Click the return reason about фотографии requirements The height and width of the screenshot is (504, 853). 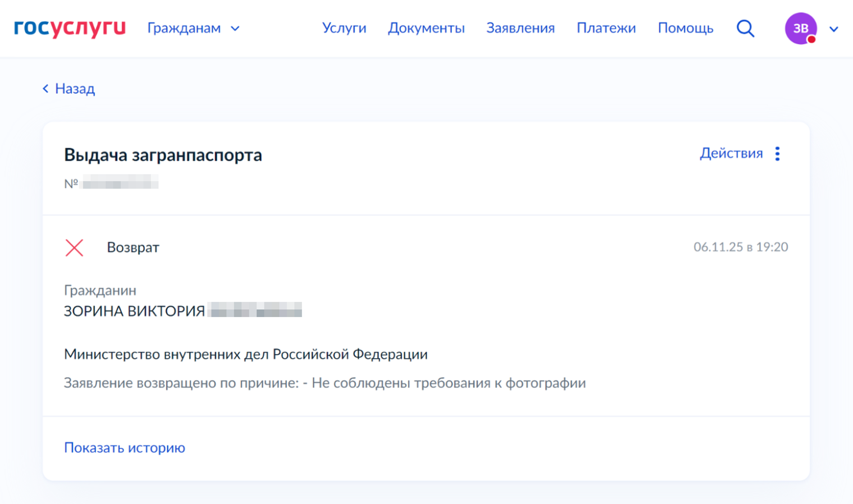click(x=325, y=383)
